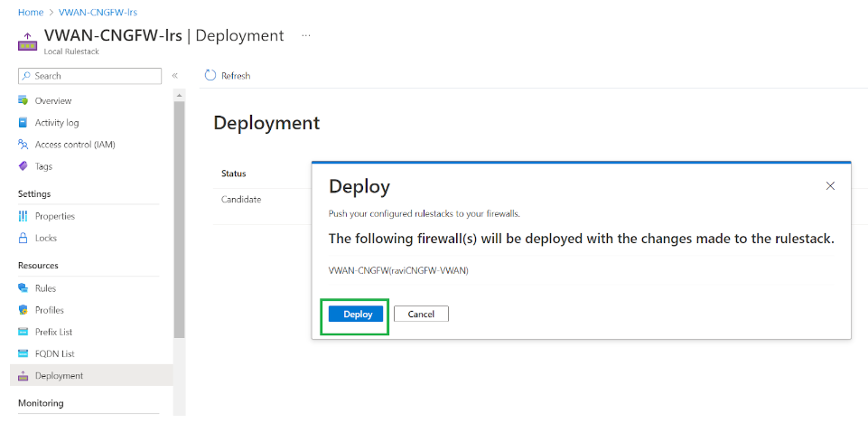Open the FQDN List menu item

click(52, 353)
